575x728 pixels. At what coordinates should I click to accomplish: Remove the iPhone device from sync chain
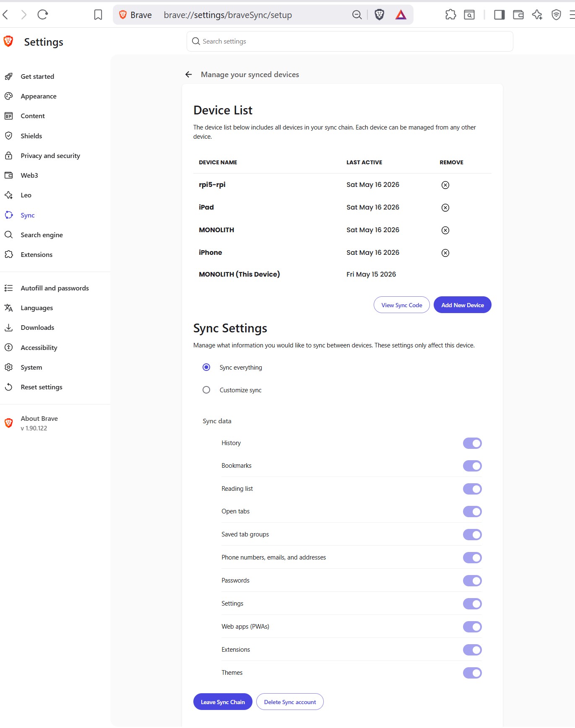[x=445, y=253]
